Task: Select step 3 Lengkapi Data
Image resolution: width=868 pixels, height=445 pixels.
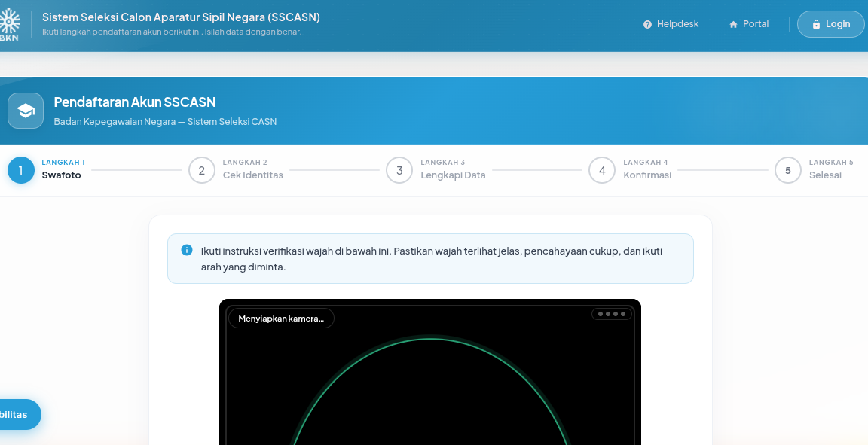Action: 436,170
